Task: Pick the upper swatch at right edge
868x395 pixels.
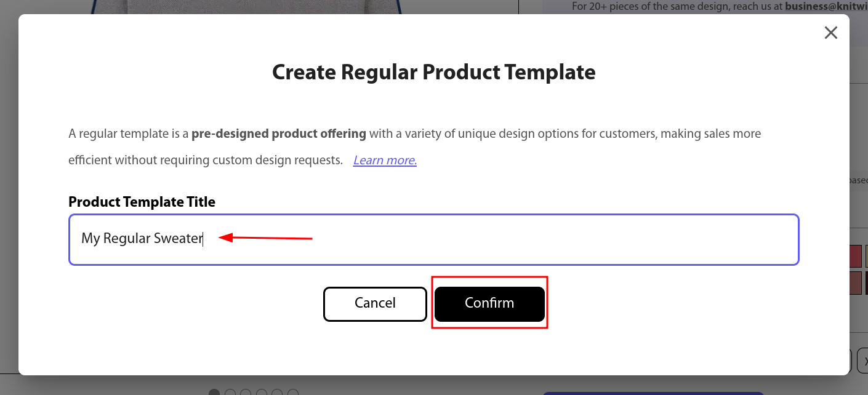Action: pyautogui.click(x=866, y=257)
